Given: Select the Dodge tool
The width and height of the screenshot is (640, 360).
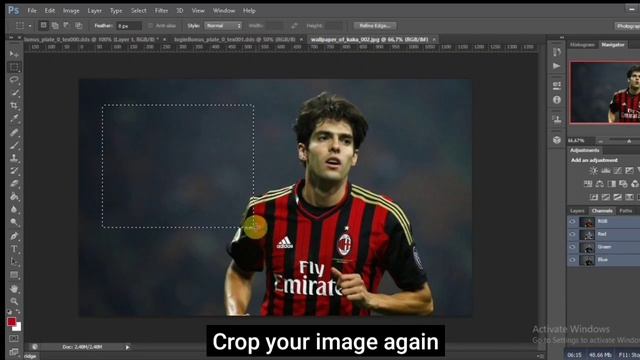Looking at the screenshot, I should (x=14, y=222).
